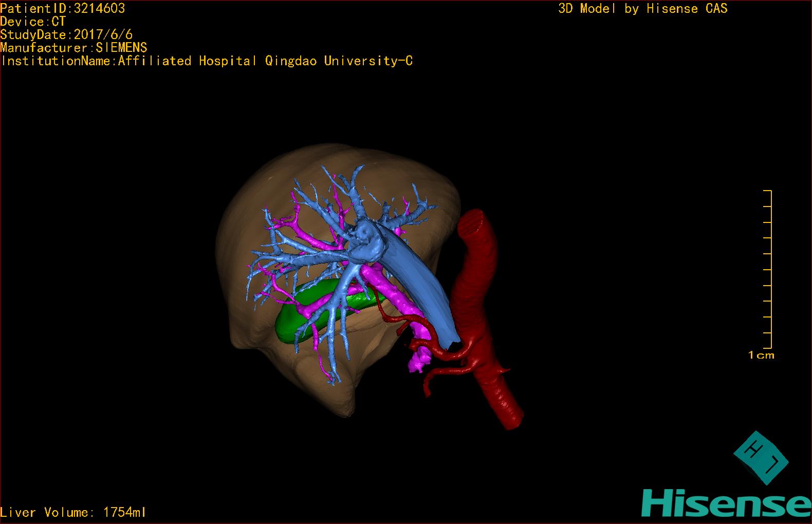
Task: Click the Manufacturer:SIEMENS text
Action: [73, 48]
